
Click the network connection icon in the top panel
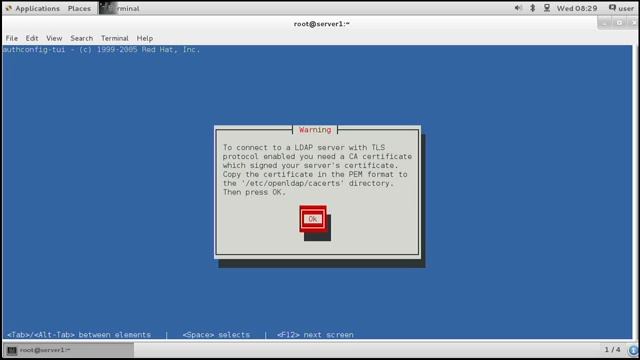[x=547, y=8]
